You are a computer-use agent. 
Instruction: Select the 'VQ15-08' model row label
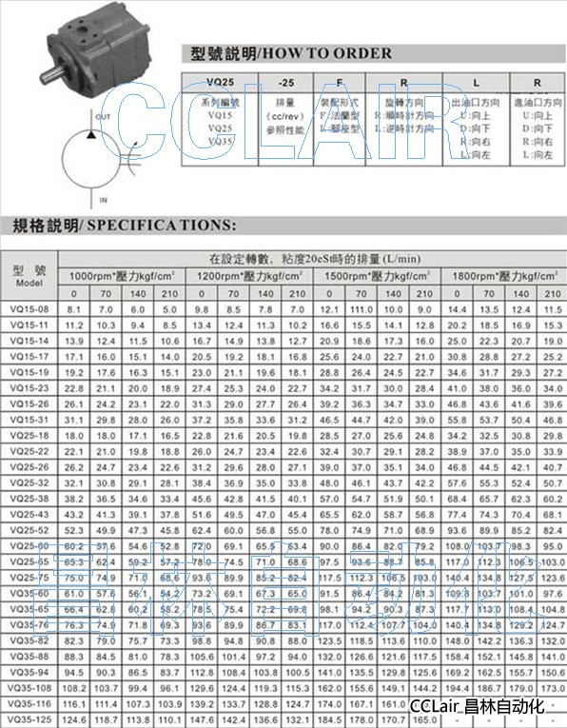29,309
